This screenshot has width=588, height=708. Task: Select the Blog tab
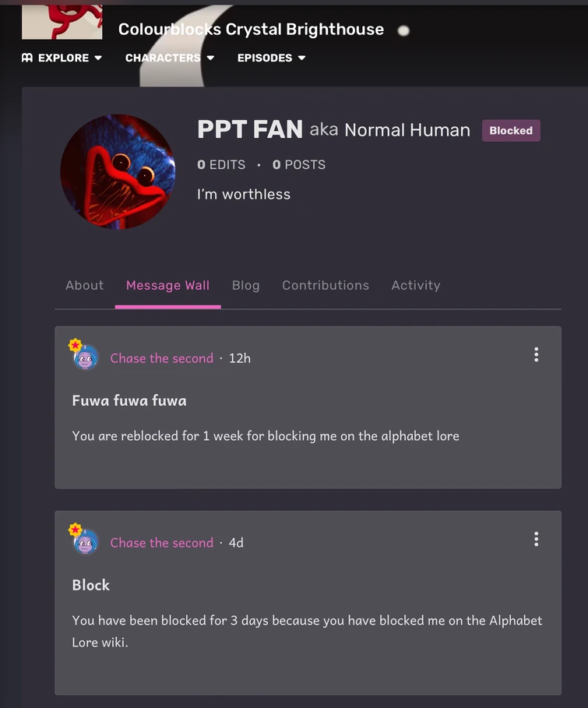tap(245, 285)
